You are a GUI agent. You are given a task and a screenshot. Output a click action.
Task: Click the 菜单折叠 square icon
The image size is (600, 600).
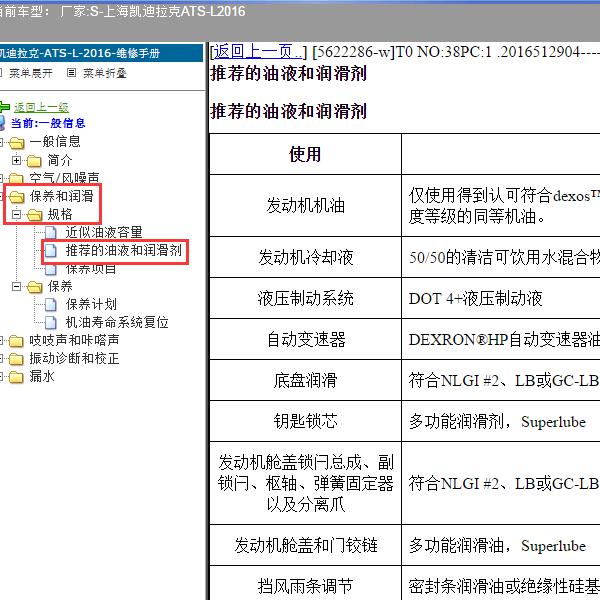point(71,72)
